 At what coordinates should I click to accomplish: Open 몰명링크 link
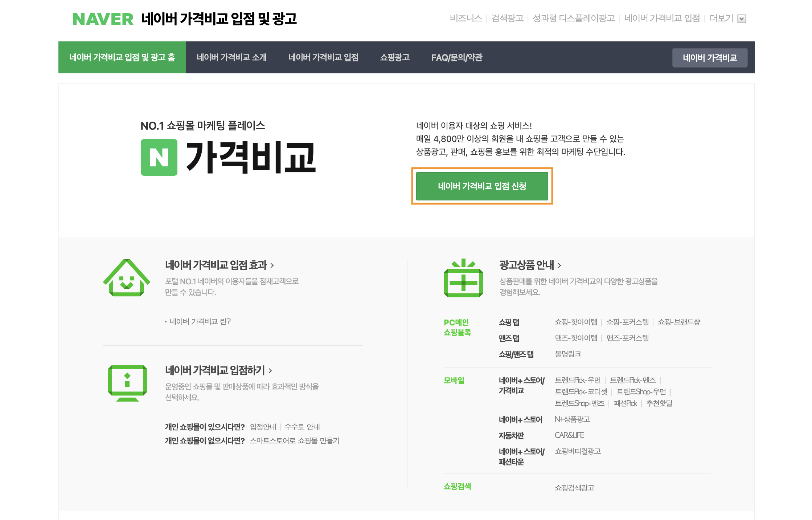[x=568, y=354]
